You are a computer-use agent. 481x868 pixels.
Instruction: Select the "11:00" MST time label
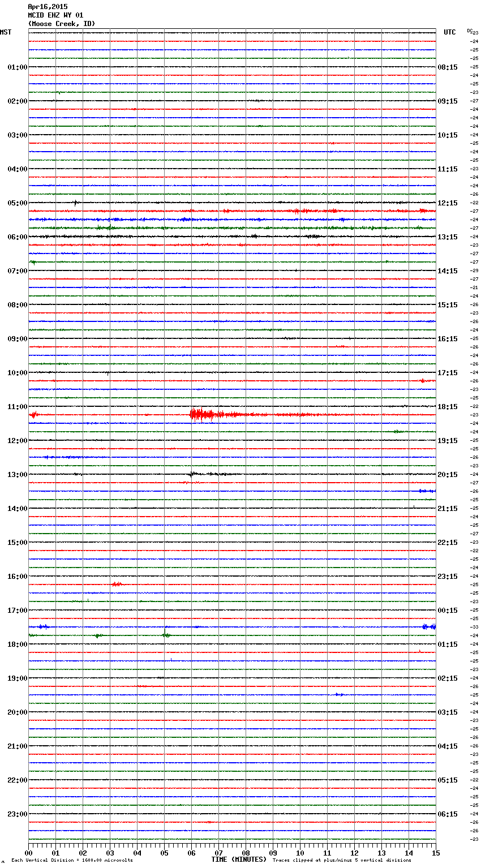click(x=18, y=407)
